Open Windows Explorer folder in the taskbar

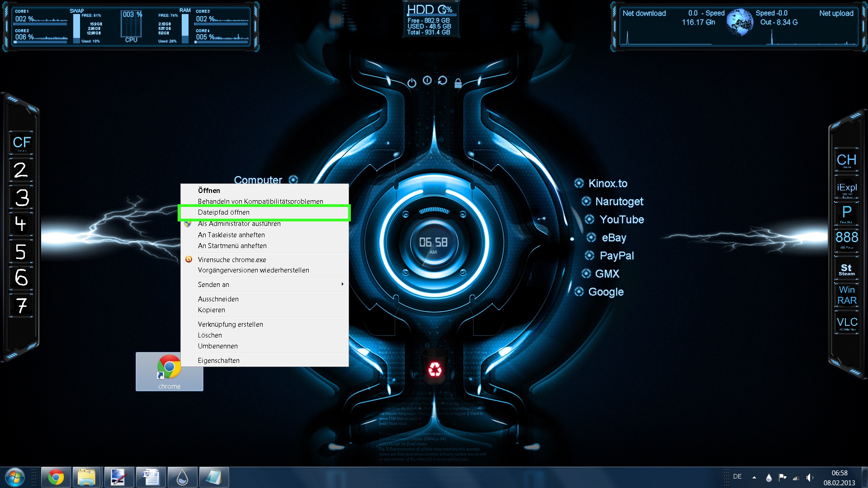pos(86,477)
